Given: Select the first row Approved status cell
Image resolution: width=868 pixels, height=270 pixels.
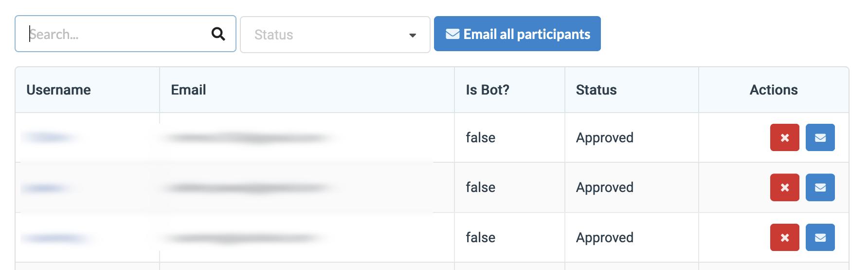Looking at the screenshot, I should [x=604, y=137].
